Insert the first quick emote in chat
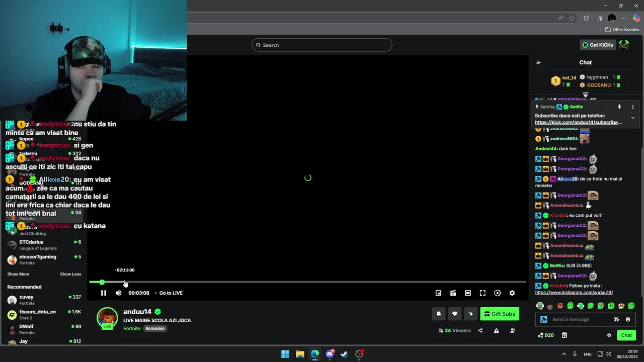 tap(540, 306)
